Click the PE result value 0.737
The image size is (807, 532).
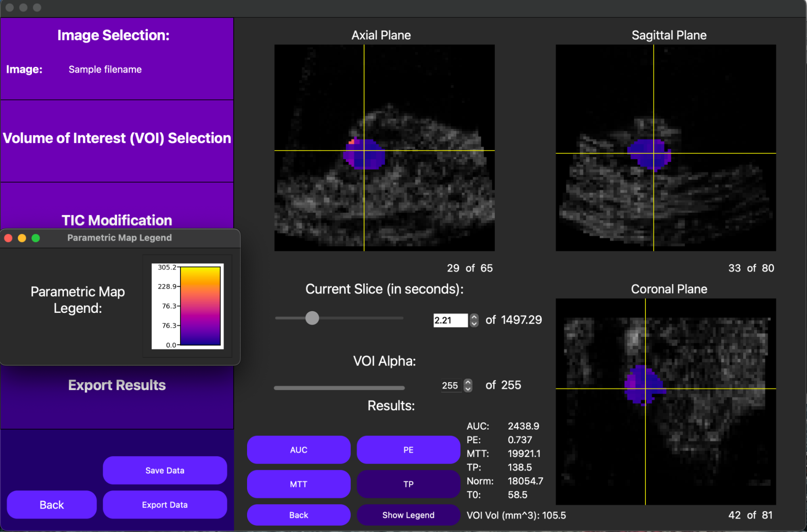(x=520, y=440)
